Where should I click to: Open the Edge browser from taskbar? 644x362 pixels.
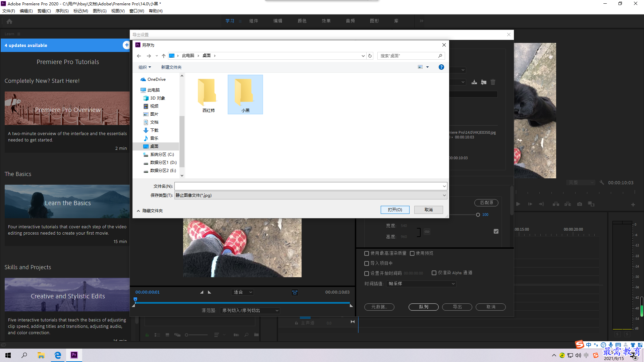pyautogui.click(x=58, y=355)
